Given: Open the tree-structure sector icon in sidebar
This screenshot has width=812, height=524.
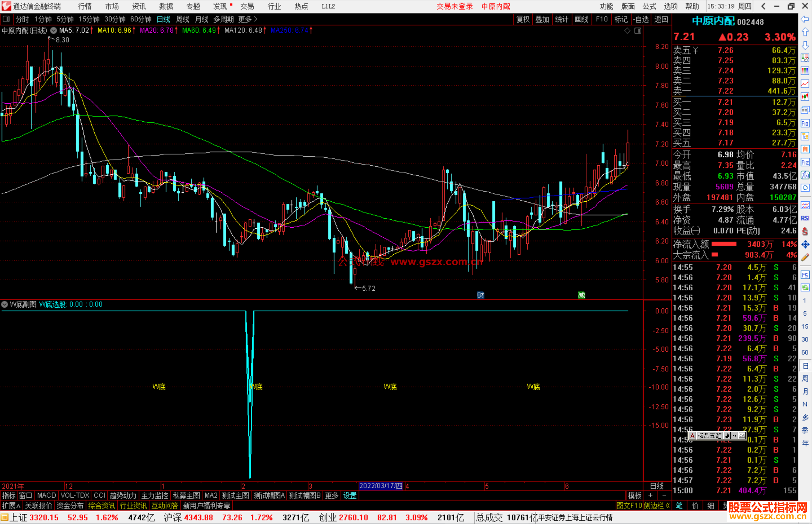Looking at the screenshot, I should coord(805,136).
